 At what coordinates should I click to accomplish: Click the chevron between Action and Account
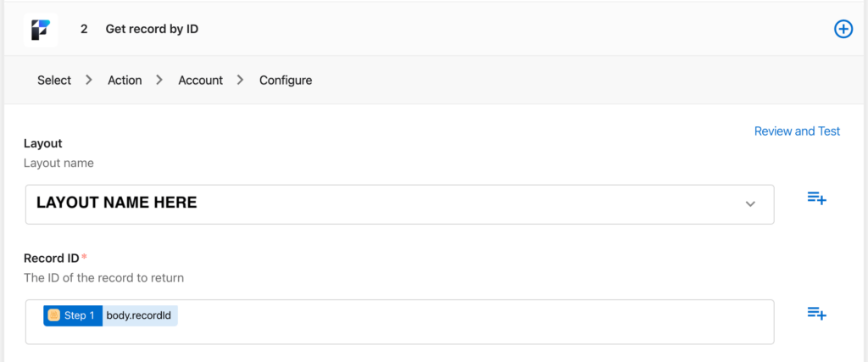[159, 81]
